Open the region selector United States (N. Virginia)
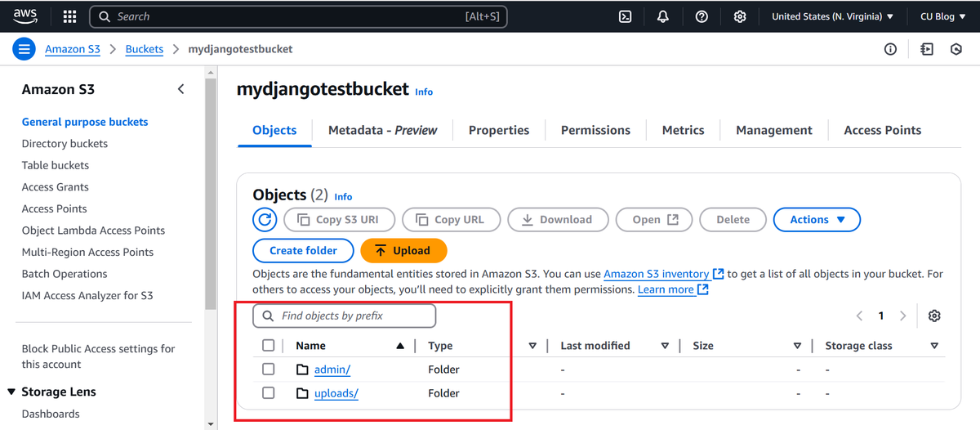This screenshot has width=980, height=430. pyautogui.click(x=832, y=16)
